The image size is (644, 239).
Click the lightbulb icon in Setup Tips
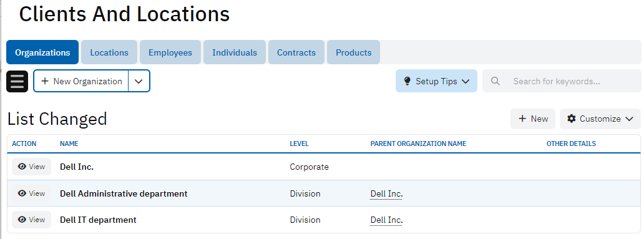(407, 81)
